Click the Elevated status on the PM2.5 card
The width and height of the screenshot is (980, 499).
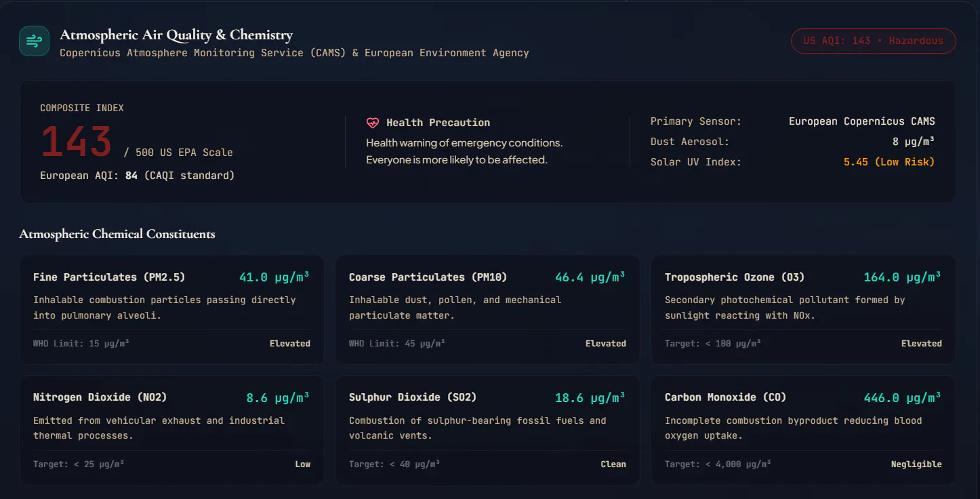click(290, 344)
